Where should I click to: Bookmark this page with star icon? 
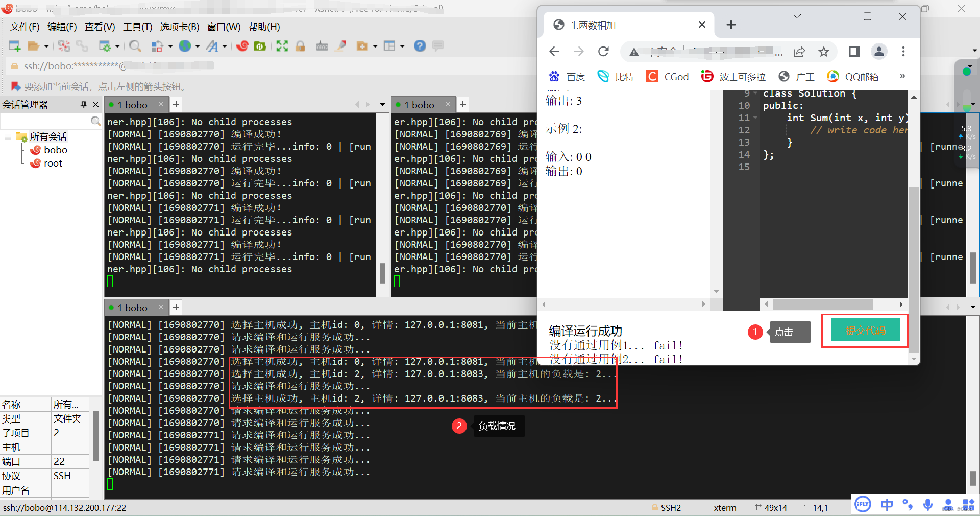point(824,51)
